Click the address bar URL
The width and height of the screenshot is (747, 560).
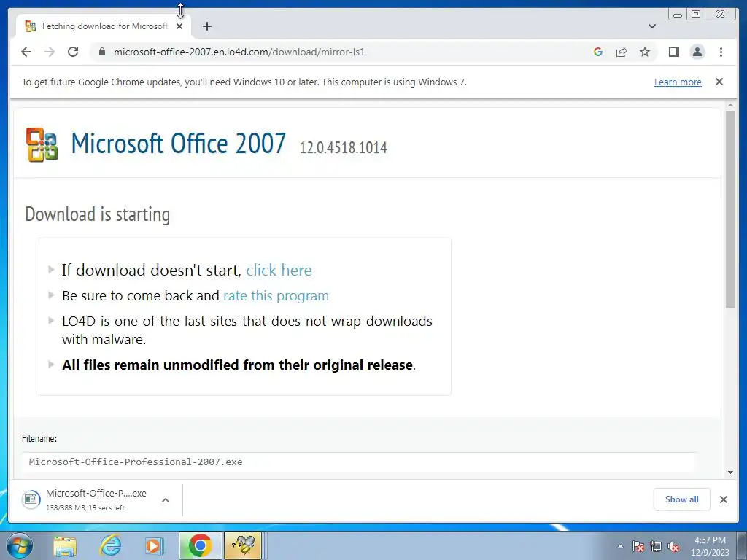click(239, 52)
